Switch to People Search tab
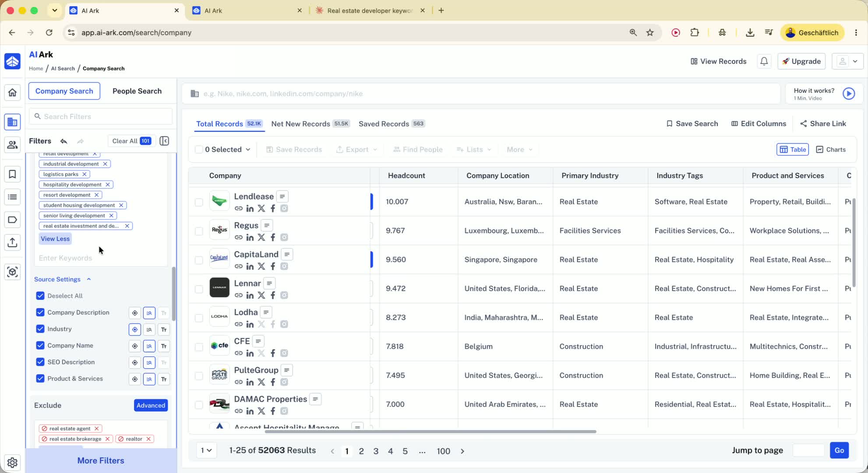This screenshot has width=868, height=473. tap(137, 91)
